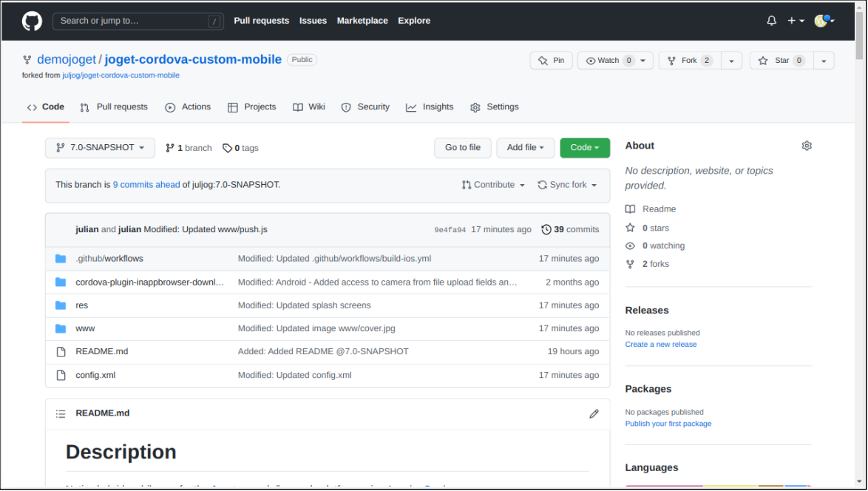The height and width of the screenshot is (491, 868).
Task: Click Publish your first package
Action: (668, 424)
